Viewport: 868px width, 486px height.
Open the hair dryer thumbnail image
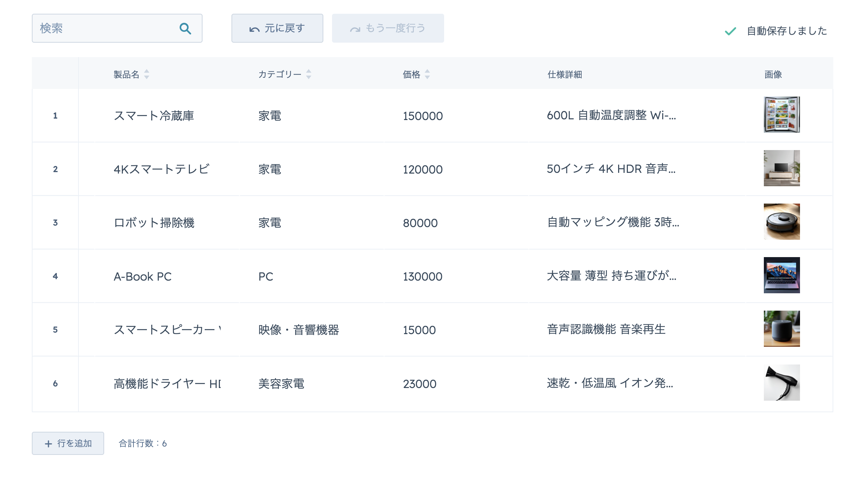click(x=782, y=383)
